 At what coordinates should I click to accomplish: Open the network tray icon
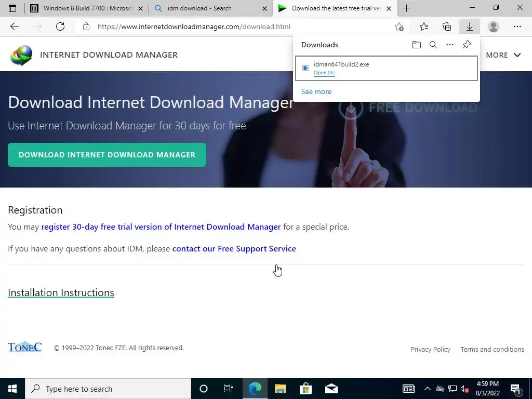[x=453, y=389]
